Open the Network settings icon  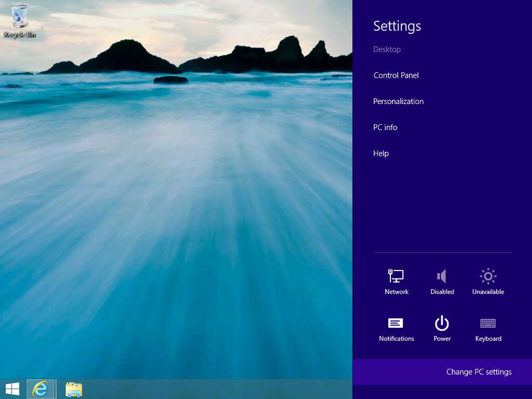coord(396,281)
